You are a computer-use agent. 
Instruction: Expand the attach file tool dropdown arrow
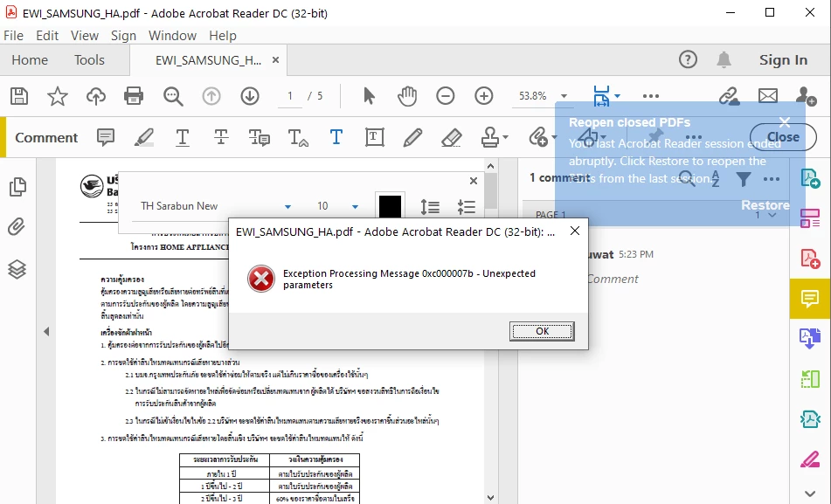tap(554, 137)
